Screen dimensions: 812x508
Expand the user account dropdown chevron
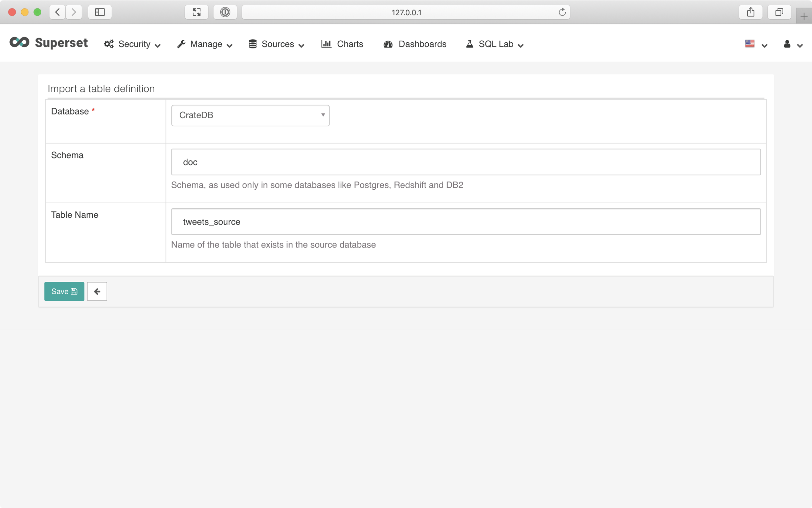[800, 45]
